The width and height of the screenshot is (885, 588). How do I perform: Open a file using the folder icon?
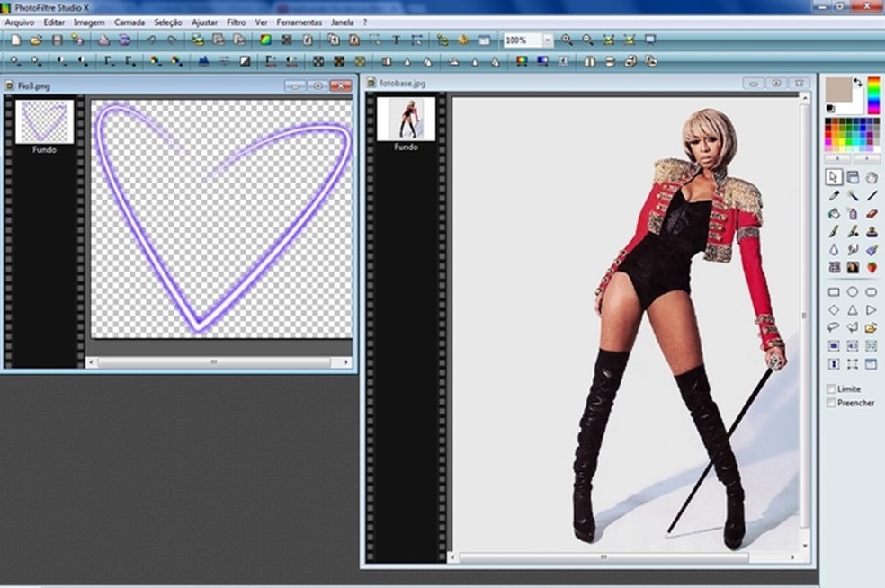click(x=36, y=40)
